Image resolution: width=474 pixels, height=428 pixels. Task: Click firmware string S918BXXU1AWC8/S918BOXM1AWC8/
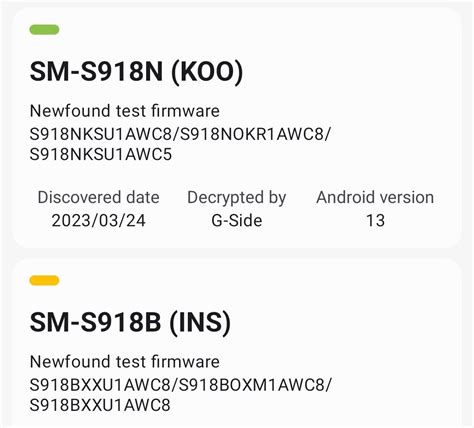click(180, 385)
